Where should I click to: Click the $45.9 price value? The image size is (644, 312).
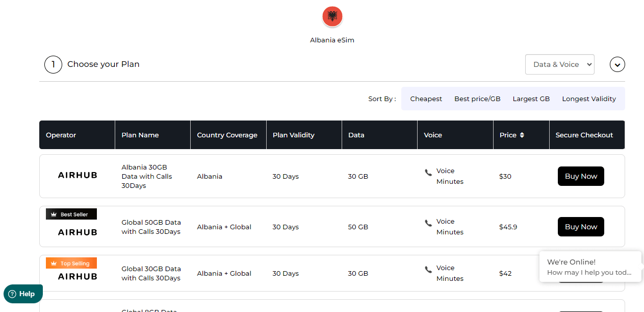coord(508,227)
